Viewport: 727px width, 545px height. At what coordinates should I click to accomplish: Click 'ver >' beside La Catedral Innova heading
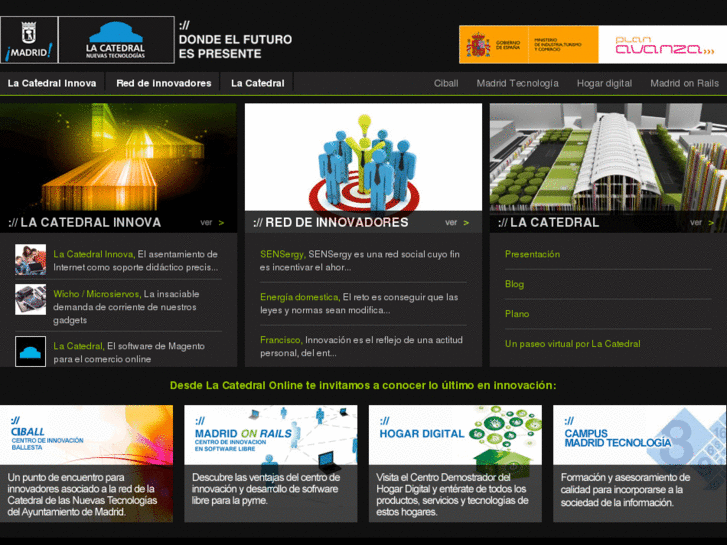[x=212, y=223]
